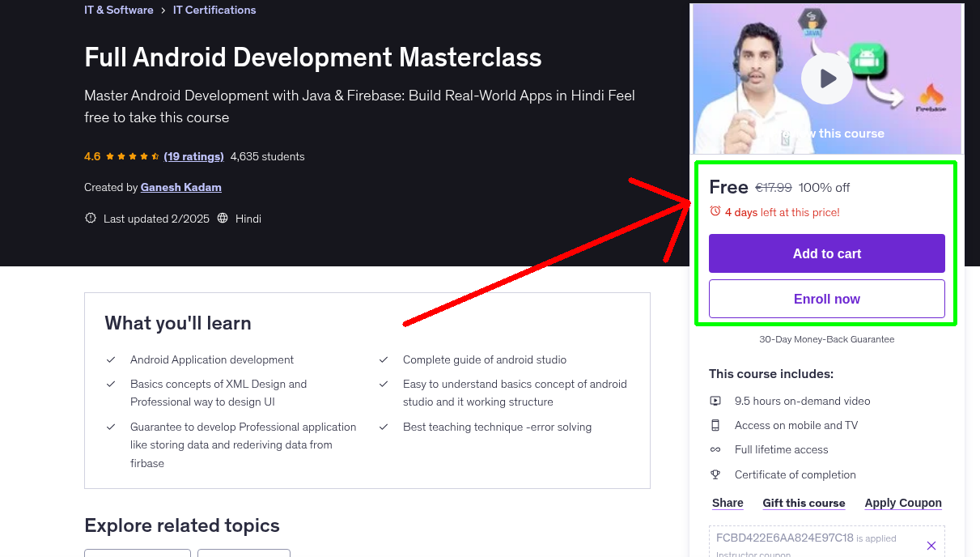This screenshot has height=557, width=980.
Task: Click the checkmark beside Android Application development
Action: (x=111, y=360)
